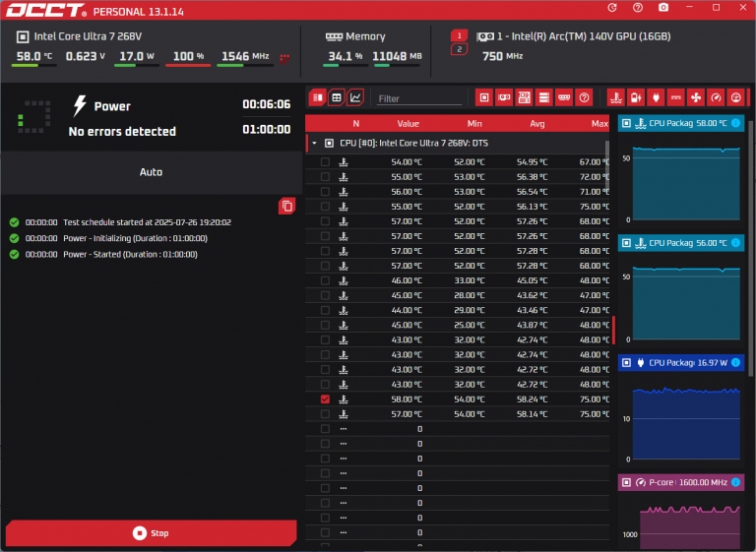
Task: Toggle the memory sensor filter
Action: click(564, 97)
